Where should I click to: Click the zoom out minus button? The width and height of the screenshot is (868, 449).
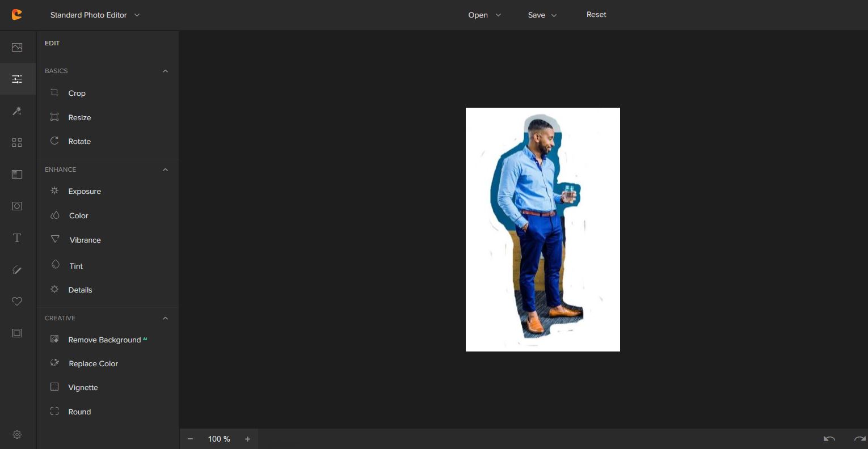click(x=191, y=439)
